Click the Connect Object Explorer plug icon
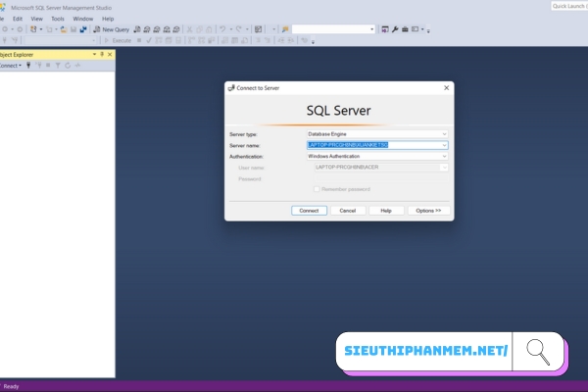588x392 pixels. pos(28,66)
